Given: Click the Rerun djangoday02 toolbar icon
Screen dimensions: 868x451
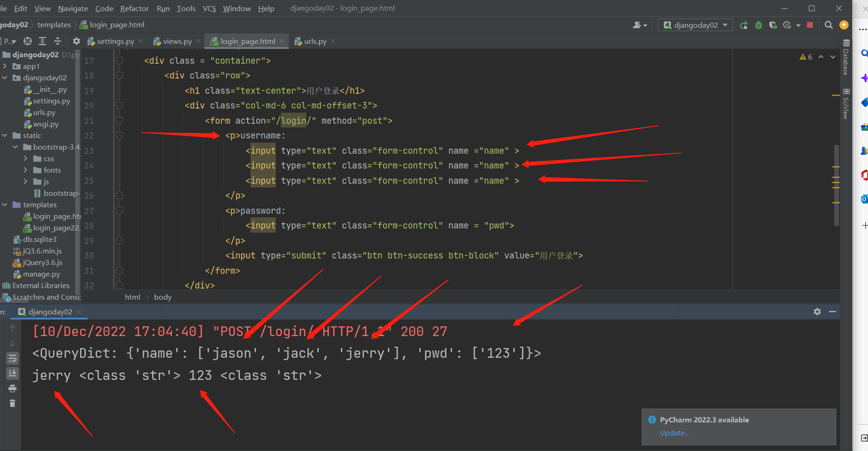Looking at the screenshot, I should coord(743,25).
